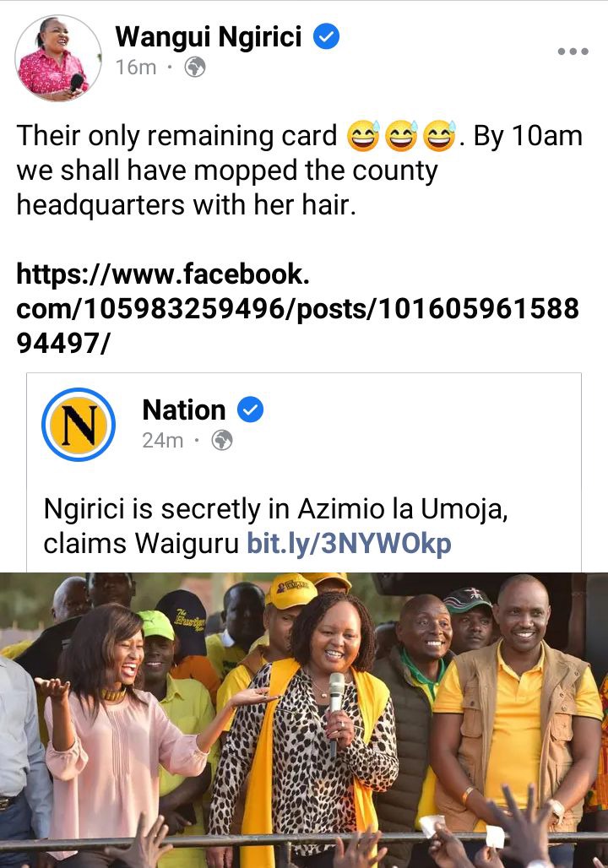
Task: Click the 16m post timestamp
Action: pos(136,68)
